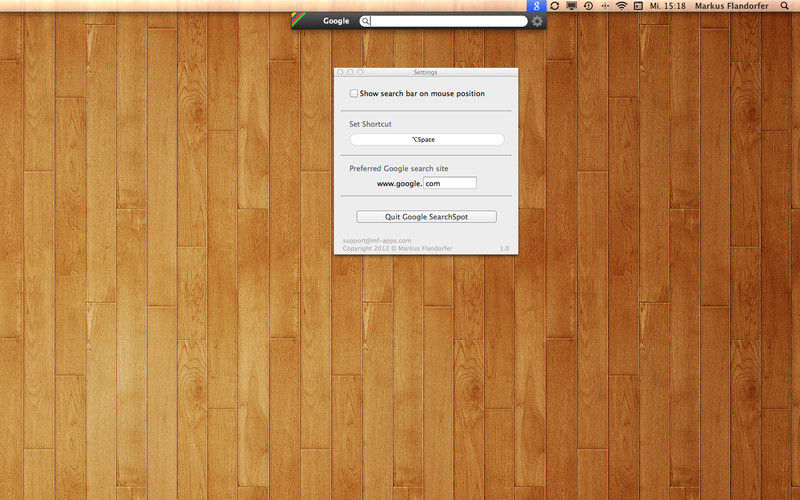Quit Google SearchSpot using the button
The height and width of the screenshot is (500, 800).
pos(427,217)
